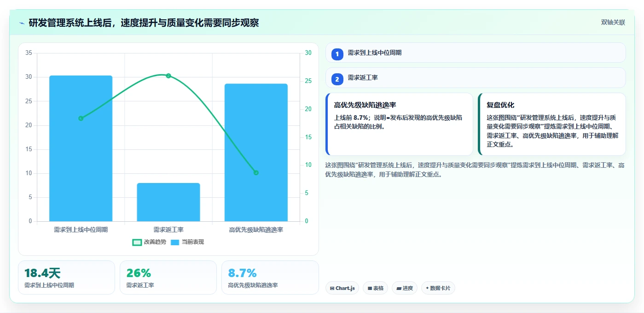The image size is (644, 313).
Task: Click left axis value 35
Action: 29,53
